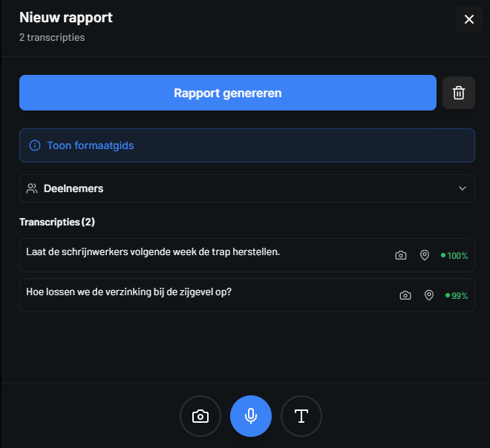Open the Deelnemers section label
The height and width of the screenshot is (448, 490).
click(x=73, y=188)
